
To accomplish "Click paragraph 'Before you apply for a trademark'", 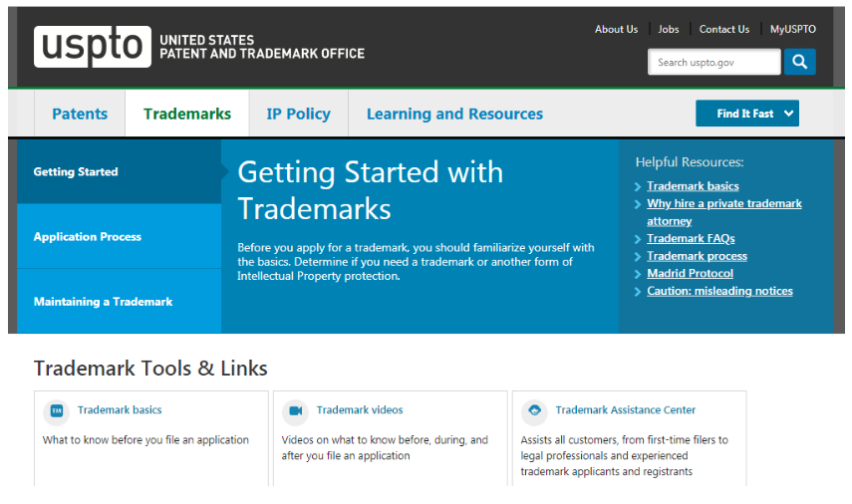I will (416, 262).
